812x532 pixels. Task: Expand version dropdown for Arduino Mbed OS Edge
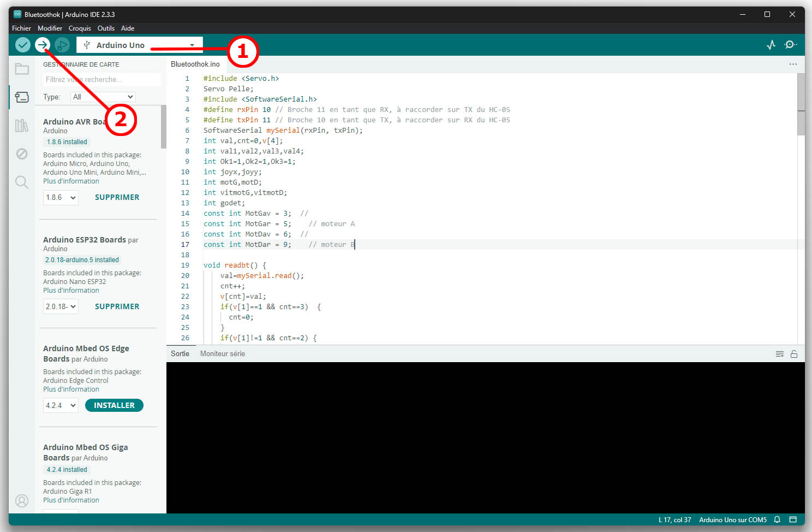click(x=61, y=405)
